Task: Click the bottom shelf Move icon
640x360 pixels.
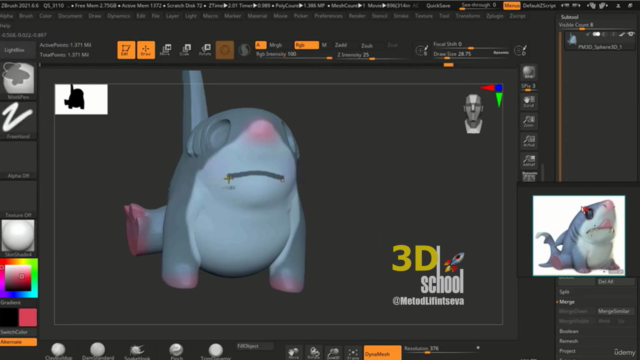Action: (x=293, y=353)
